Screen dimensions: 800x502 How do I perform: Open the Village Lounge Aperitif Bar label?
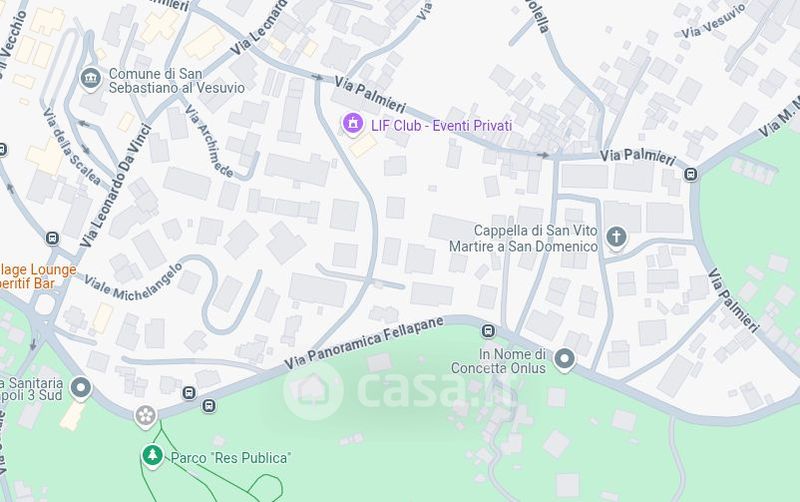tap(38, 276)
